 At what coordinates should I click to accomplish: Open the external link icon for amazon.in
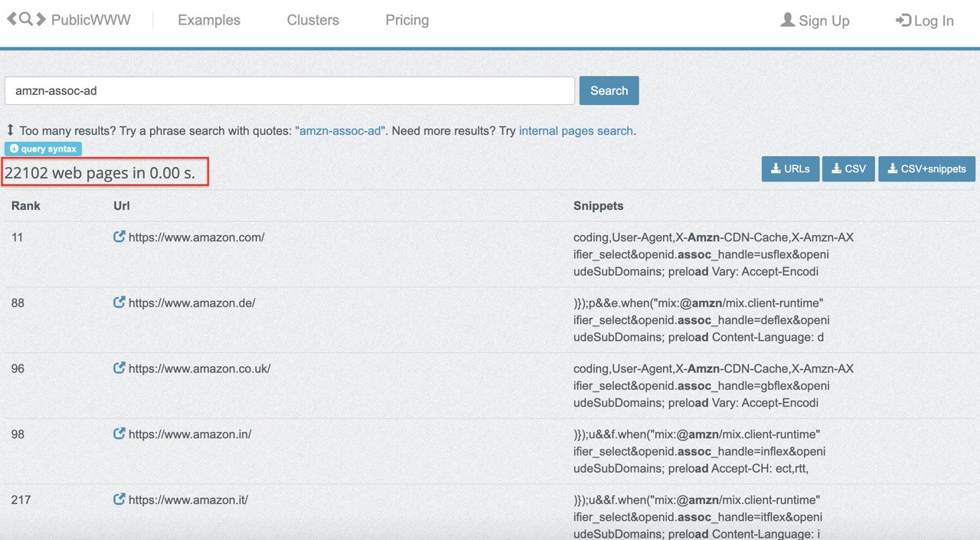coord(119,434)
